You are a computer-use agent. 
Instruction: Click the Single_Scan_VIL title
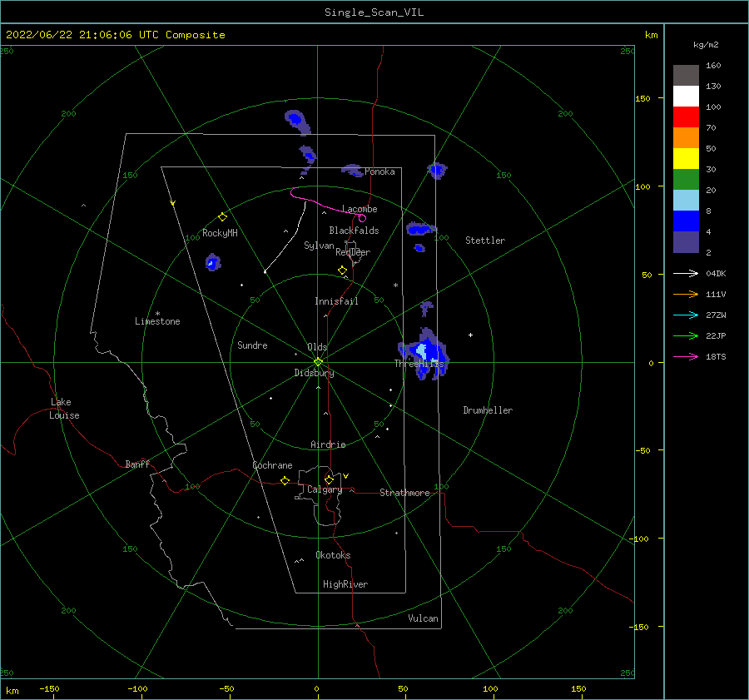click(x=374, y=12)
